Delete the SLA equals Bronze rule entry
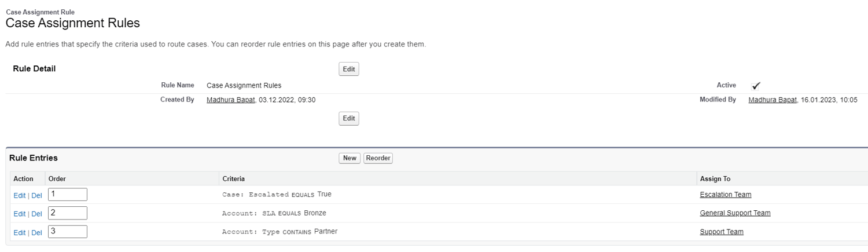 pyautogui.click(x=36, y=214)
